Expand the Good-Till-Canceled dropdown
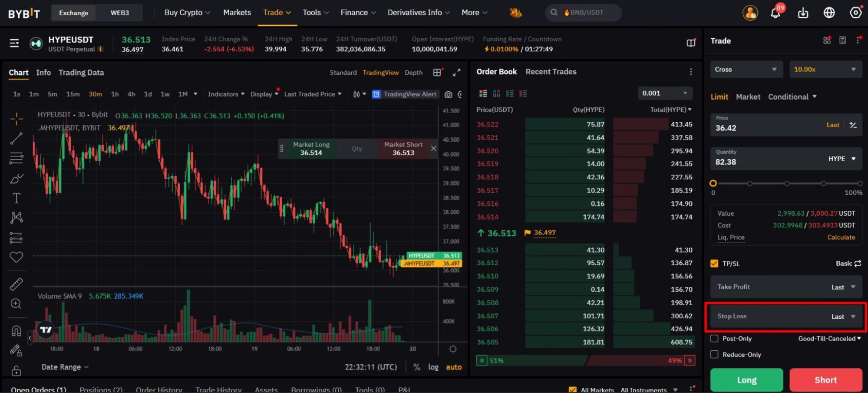 pyautogui.click(x=829, y=339)
